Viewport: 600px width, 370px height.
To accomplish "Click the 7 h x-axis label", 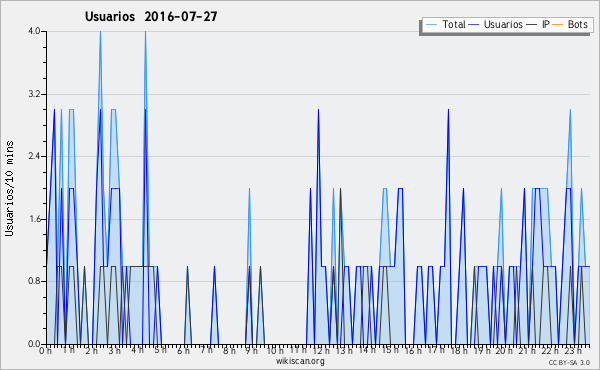I will [x=206, y=350].
